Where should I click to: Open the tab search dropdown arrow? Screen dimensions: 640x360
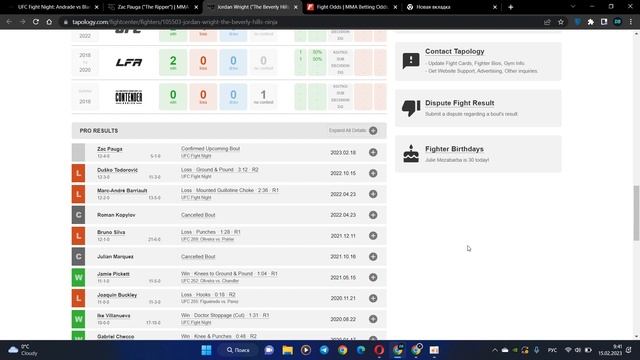coord(573,7)
